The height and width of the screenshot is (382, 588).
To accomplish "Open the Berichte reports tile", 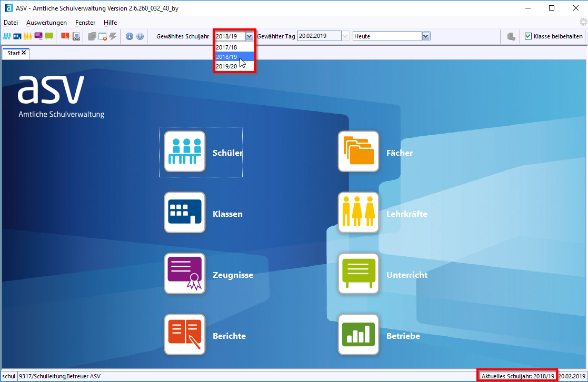I will pyautogui.click(x=184, y=335).
